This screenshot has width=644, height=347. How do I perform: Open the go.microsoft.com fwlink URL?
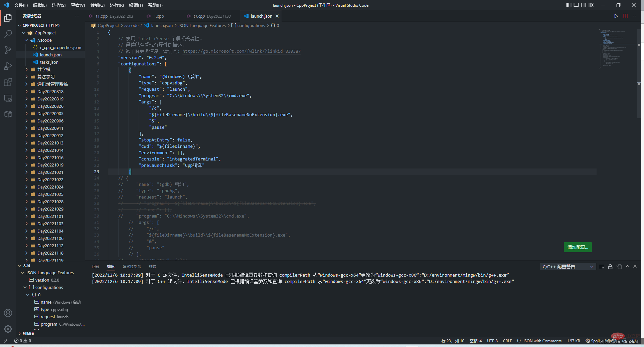pyautogui.click(x=241, y=51)
